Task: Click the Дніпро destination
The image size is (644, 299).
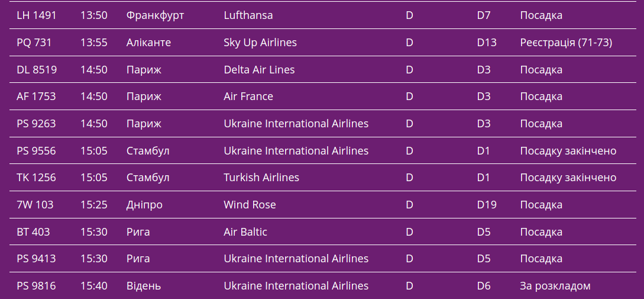Action: click(144, 205)
